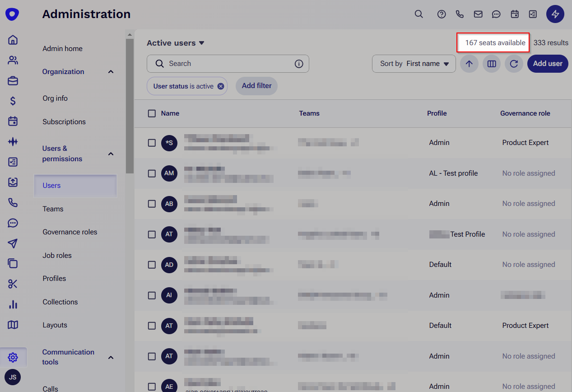The width and height of the screenshot is (572, 392).
Task: Open Org info page
Action: point(55,98)
